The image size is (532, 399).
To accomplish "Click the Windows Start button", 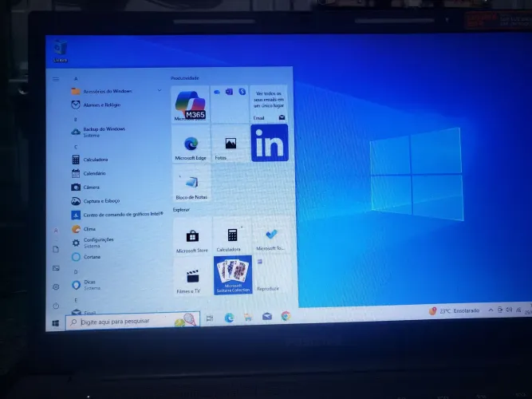I will pyautogui.click(x=56, y=323).
